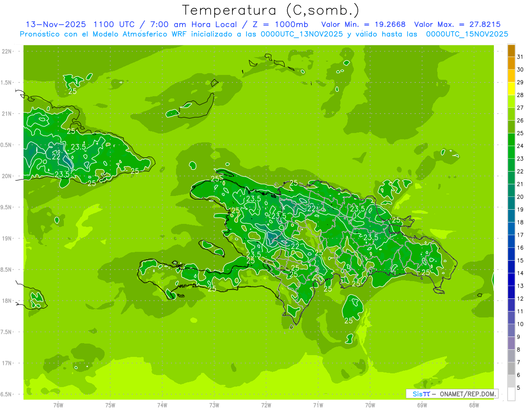
Task: Pick the gray legend band between 6 and 7
Action: click(511, 369)
